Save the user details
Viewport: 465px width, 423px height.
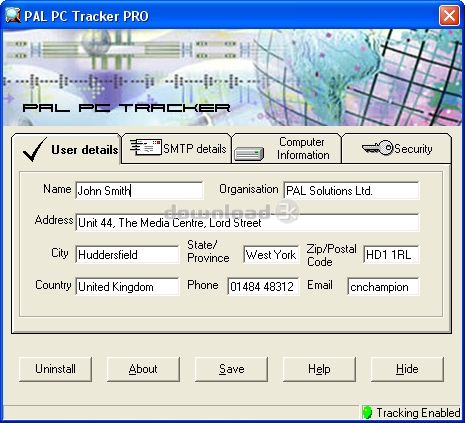pyautogui.click(x=231, y=369)
